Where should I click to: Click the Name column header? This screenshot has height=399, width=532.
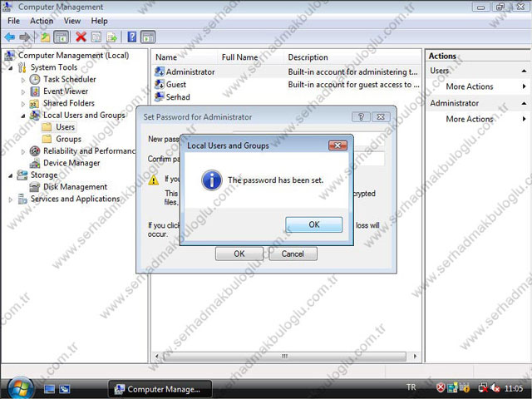click(185, 57)
